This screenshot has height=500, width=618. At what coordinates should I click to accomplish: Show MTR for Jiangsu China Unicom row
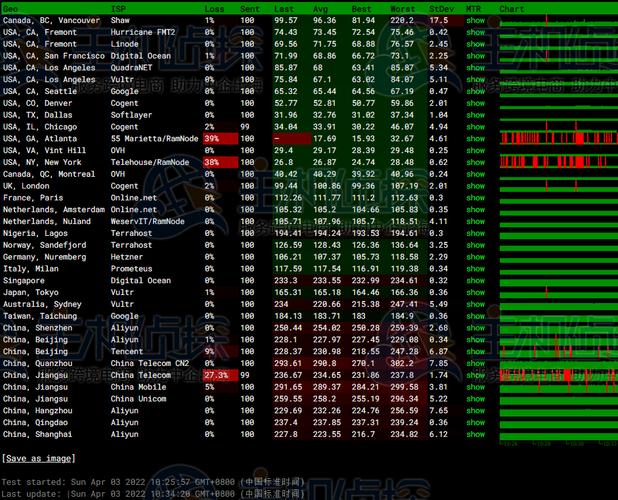point(475,399)
